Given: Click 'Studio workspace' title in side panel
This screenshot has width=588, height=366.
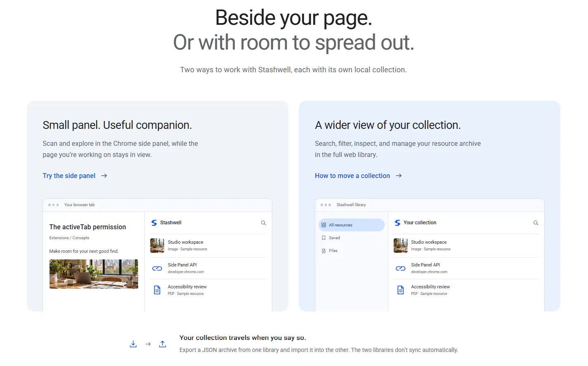Looking at the screenshot, I should (x=185, y=242).
